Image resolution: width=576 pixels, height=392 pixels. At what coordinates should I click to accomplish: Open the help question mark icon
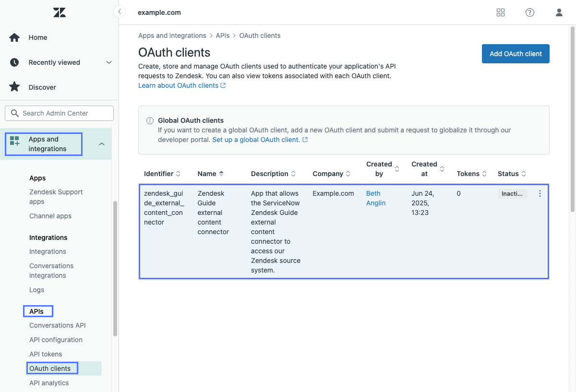click(x=530, y=12)
